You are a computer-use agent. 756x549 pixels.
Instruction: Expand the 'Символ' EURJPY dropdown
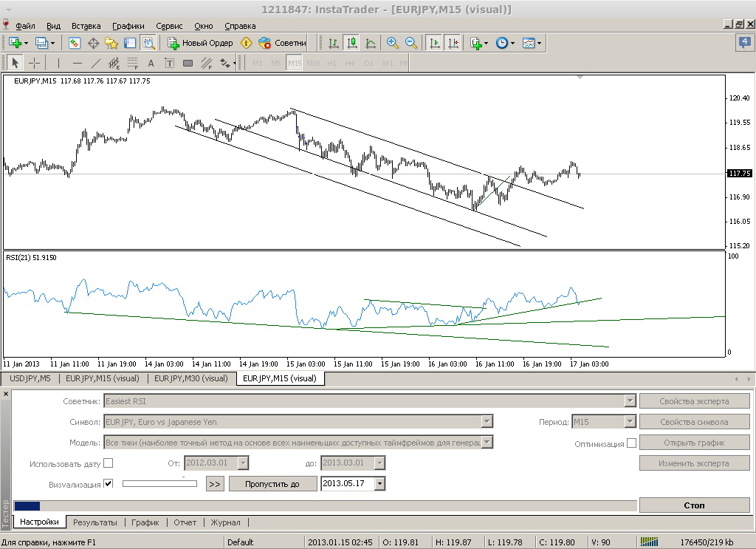pyautogui.click(x=487, y=422)
